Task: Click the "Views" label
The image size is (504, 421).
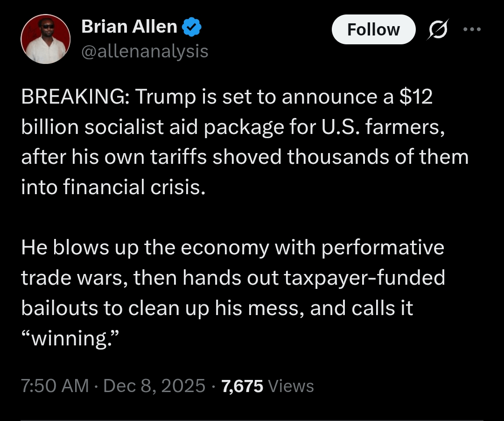Action: pyautogui.click(x=292, y=386)
